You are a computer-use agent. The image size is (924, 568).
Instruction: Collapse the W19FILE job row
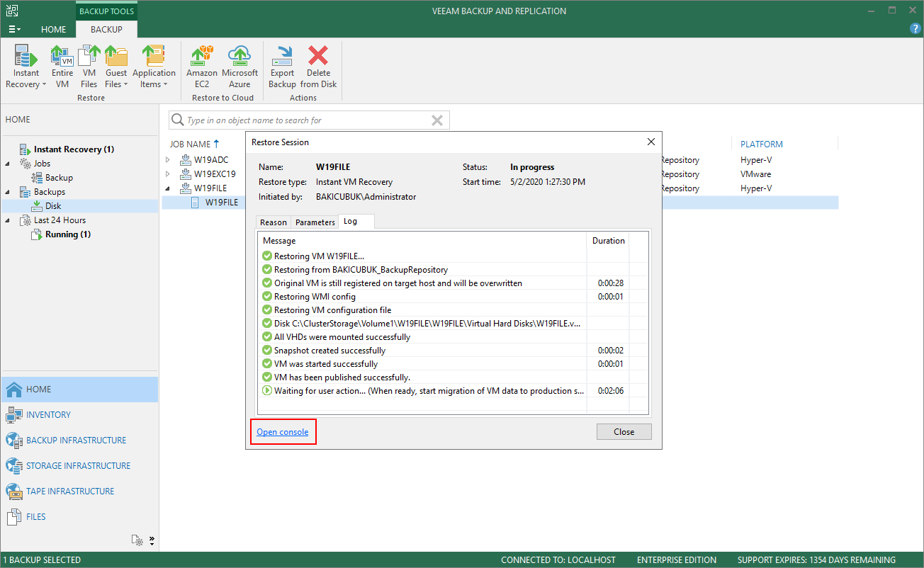click(168, 188)
